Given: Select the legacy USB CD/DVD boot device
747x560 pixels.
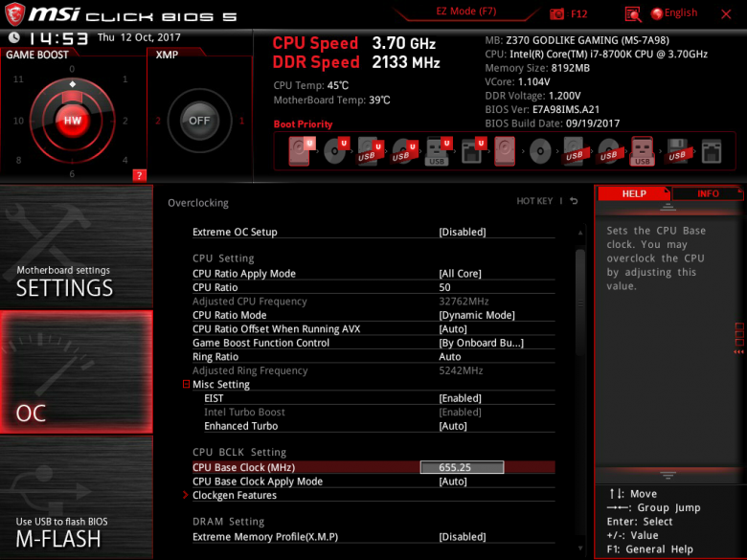Looking at the screenshot, I should point(608,151).
